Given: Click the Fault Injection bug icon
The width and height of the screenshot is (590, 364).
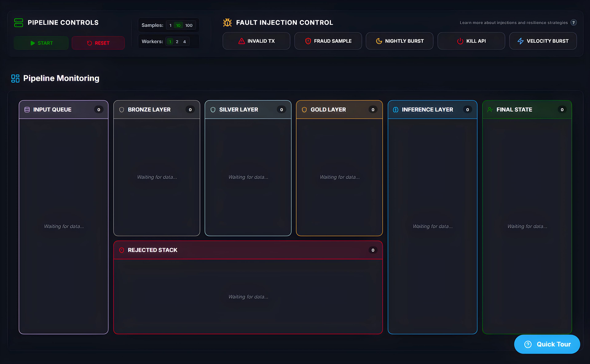Looking at the screenshot, I should [x=227, y=23].
